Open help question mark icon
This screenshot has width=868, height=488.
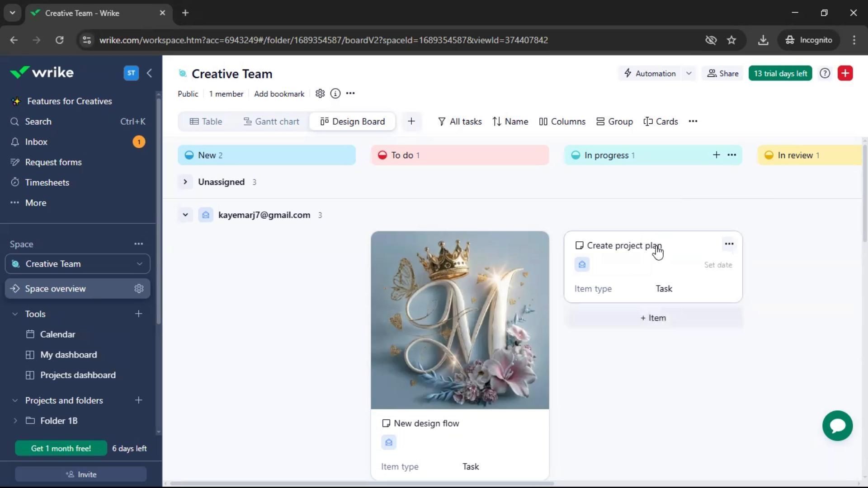tap(825, 73)
